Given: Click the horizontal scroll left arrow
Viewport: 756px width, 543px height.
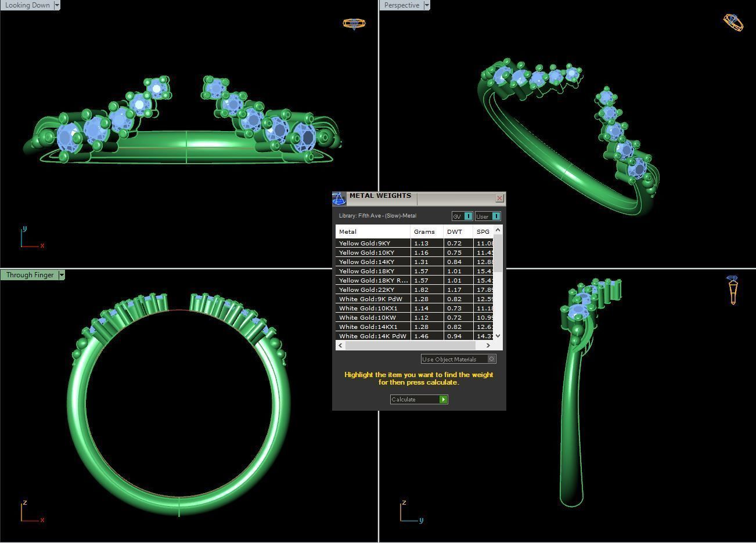Looking at the screenshot, I should pyautogui.click(x=340, y=345).
